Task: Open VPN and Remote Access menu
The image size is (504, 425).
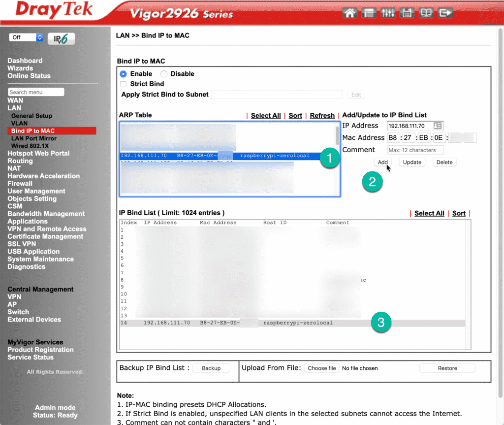Action: click(x=47, y=229)
